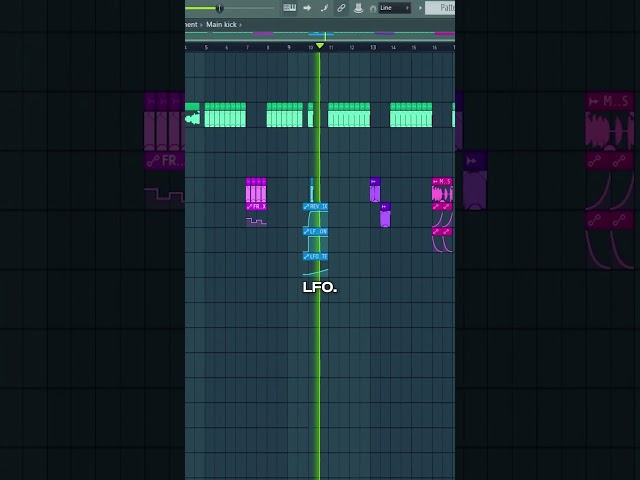The image size is (640, 480).
Task: Select the LF..ON automation clip header
Action: [x=315, y=231]
